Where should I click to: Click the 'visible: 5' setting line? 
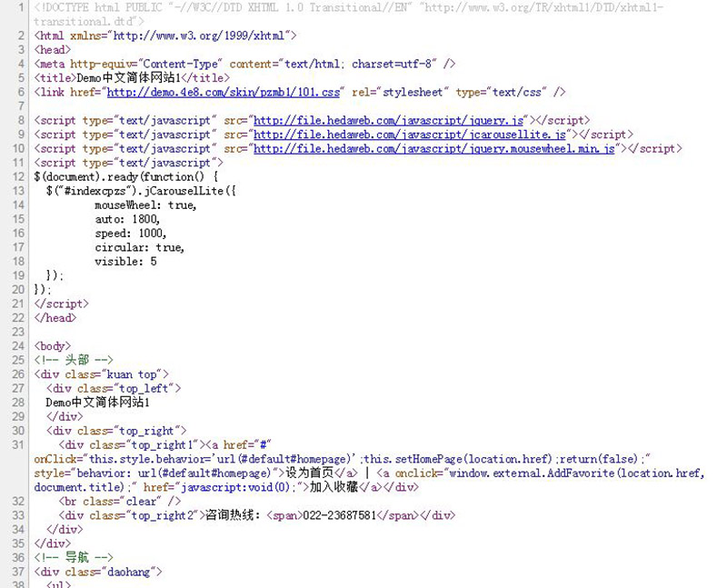click(x=125, y=262)
